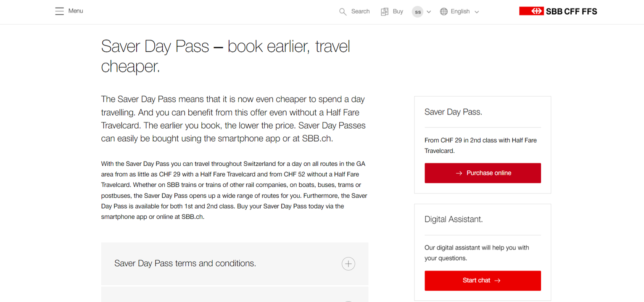Click the Search magnifier icon
644x302 pixels.
pyautogui.click(x=343, y=12)
